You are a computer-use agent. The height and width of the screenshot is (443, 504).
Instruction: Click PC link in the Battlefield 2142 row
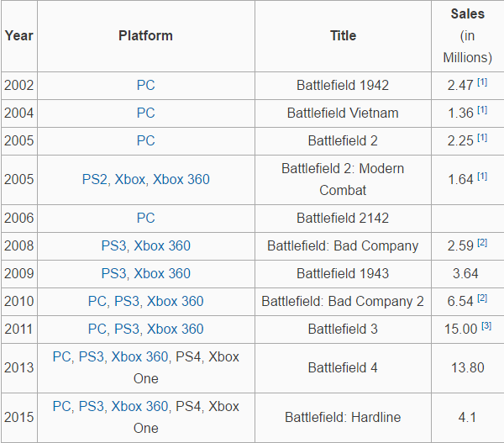click(x=145, y=219)
